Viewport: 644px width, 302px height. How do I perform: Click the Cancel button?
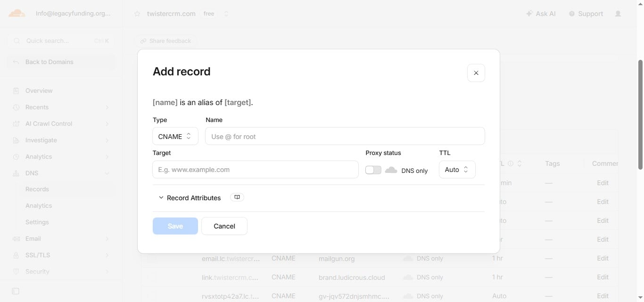224,226
